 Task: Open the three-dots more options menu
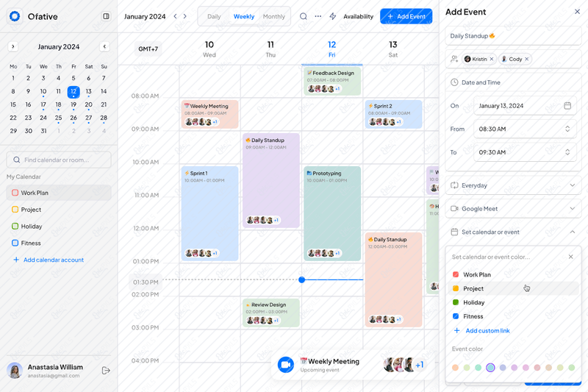(318, 16)
